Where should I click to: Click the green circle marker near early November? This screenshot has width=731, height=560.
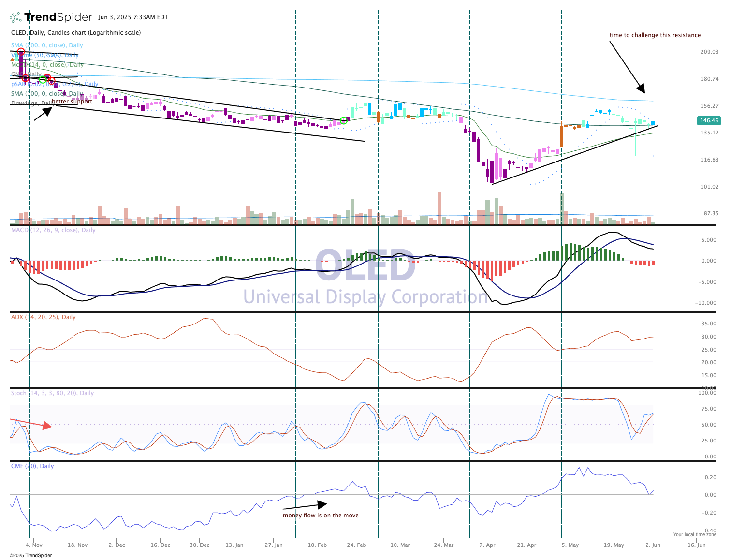click(x=43, y=80)
